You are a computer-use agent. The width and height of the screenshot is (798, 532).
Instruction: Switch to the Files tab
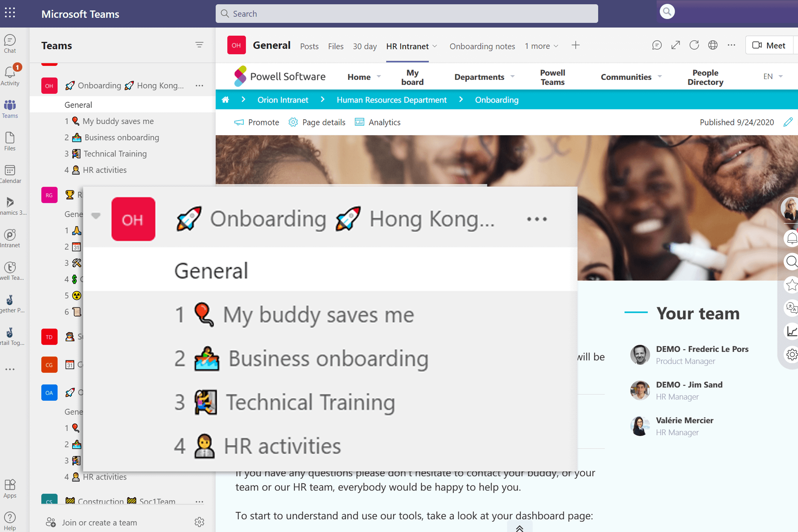pos(336,46)
